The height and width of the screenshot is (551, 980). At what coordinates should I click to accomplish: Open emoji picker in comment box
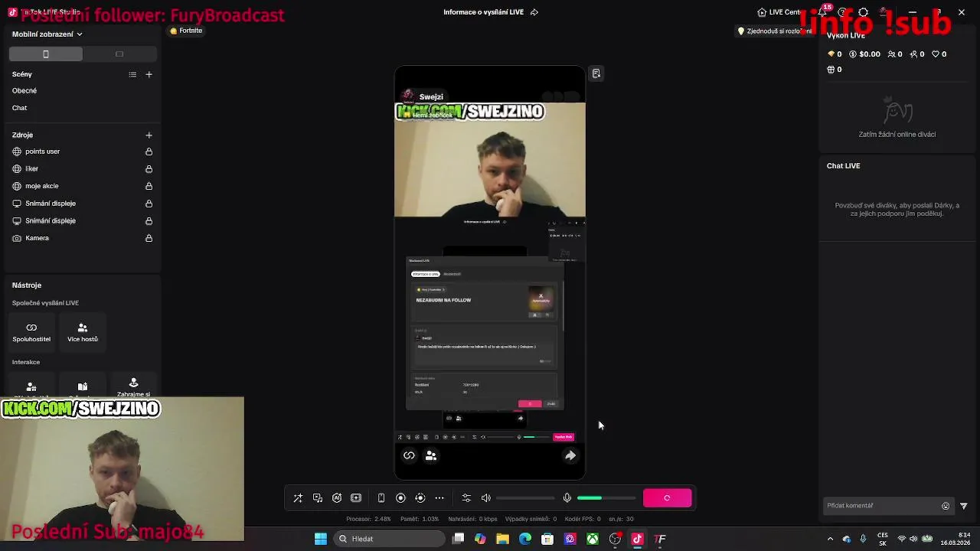click(x=946, y=506)
